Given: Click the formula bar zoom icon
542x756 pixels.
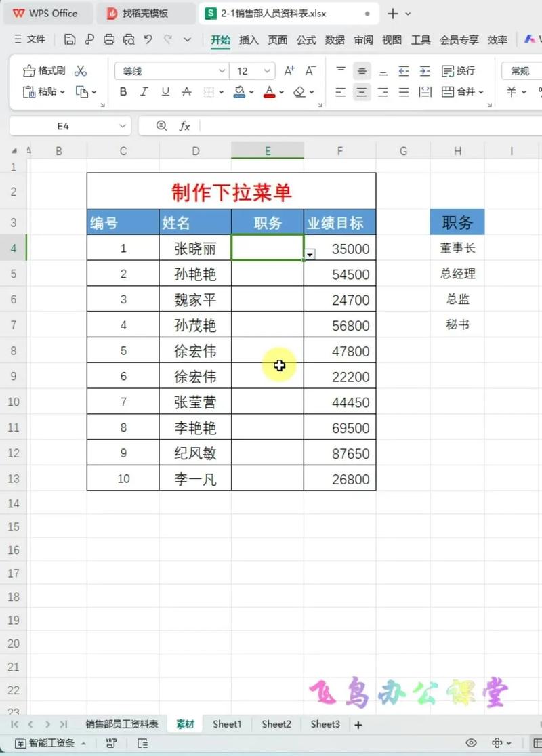Looking at the screenshot, I should pos(161,126).
